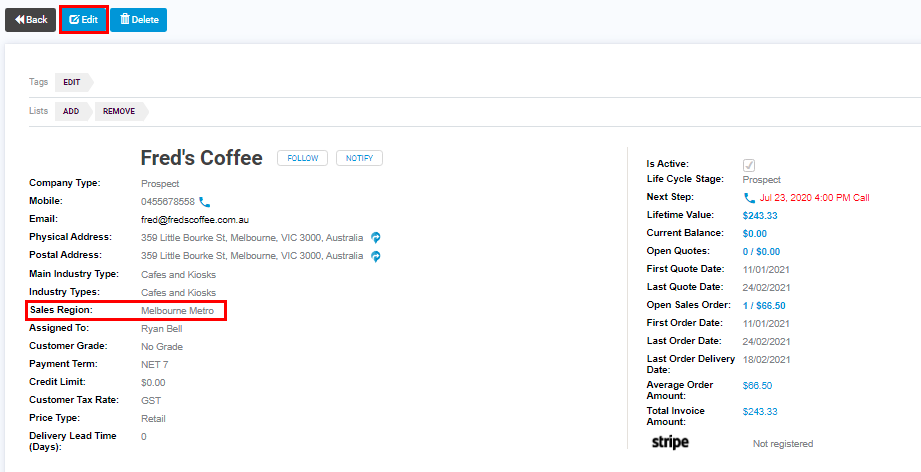Click the Delivery Lead Time value 0
Viewport: 921px width, 472px height.
coord(144,437)
